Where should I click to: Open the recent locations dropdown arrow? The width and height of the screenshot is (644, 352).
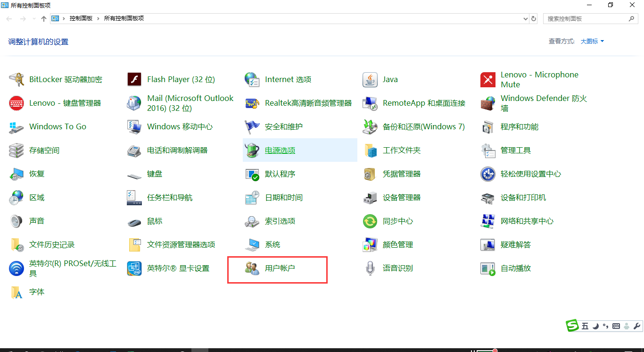33,19
